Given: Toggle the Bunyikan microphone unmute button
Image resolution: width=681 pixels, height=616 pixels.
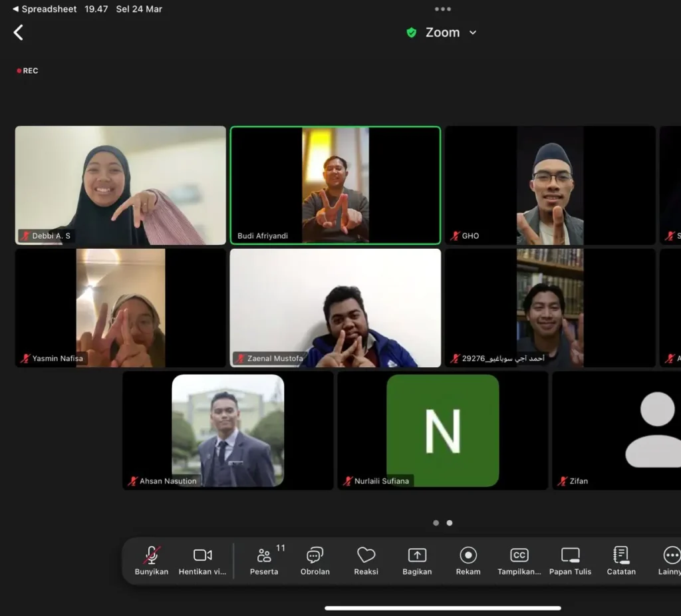Looking at the screenshot, I should [152, 560].
